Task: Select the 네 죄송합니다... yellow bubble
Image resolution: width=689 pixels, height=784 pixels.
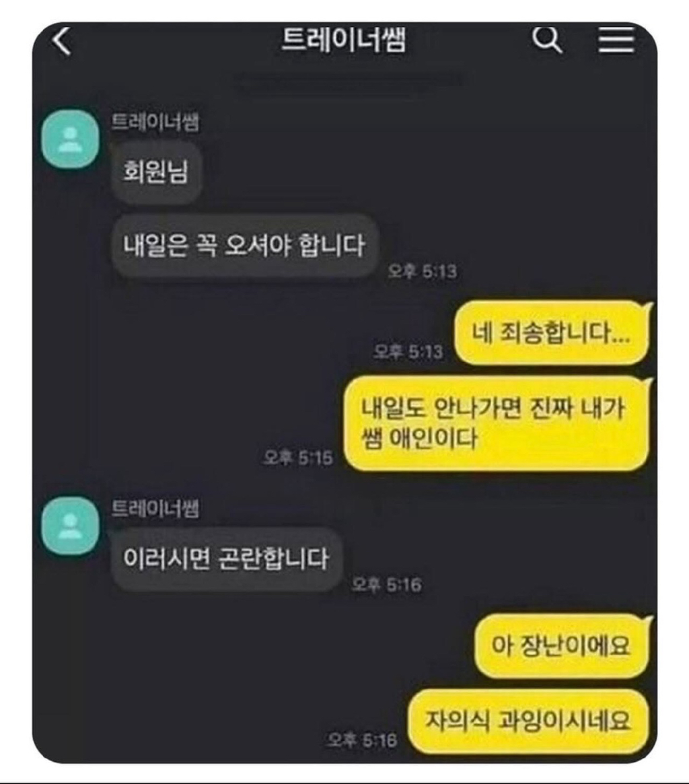Action: [x=552, y=333]
